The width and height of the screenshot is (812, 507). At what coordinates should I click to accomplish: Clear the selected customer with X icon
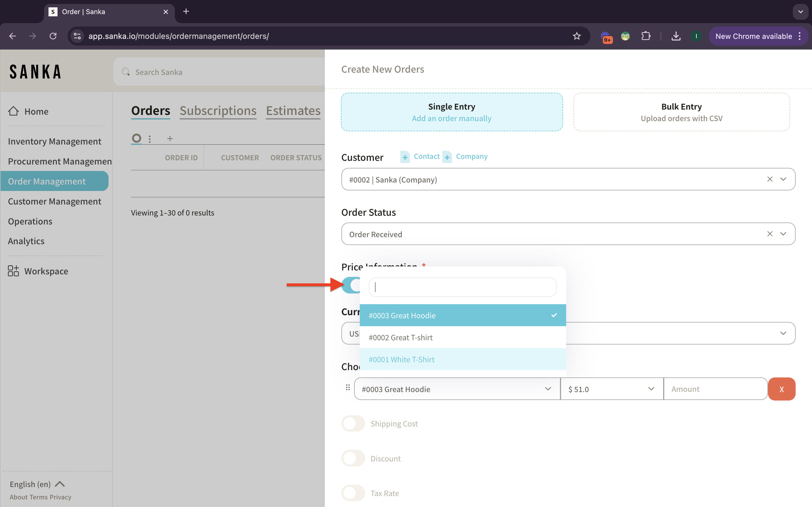pyautogui.click(x=770, y=179)
